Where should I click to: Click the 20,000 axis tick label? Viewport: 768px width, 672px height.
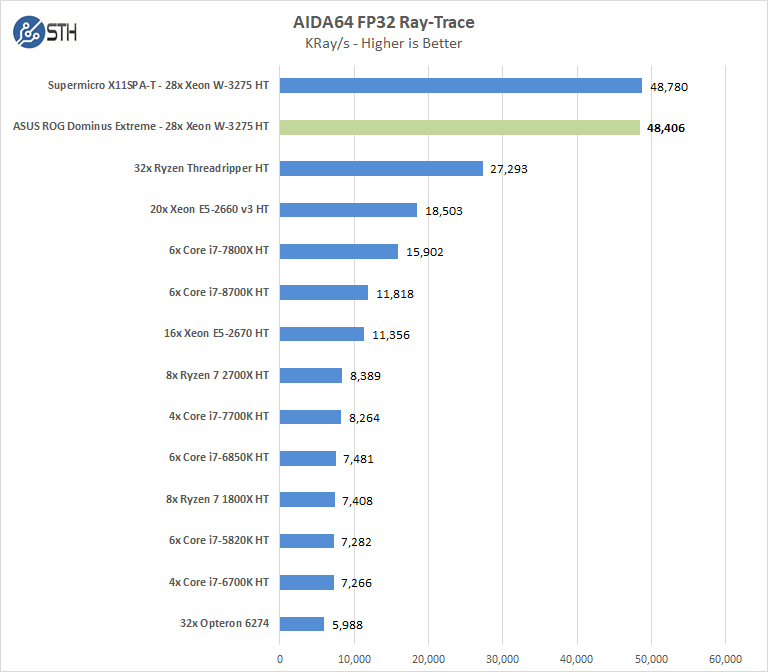[429, 659]
